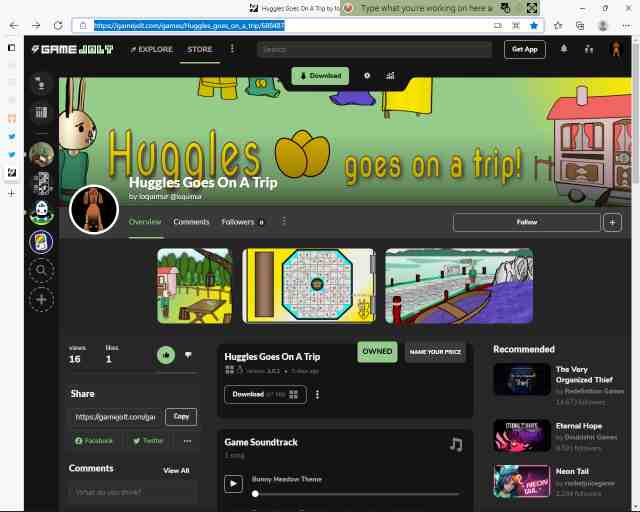Screen dimensions: 640x512
Task: Open the game settings gear icon
Action: pos(367,76)
